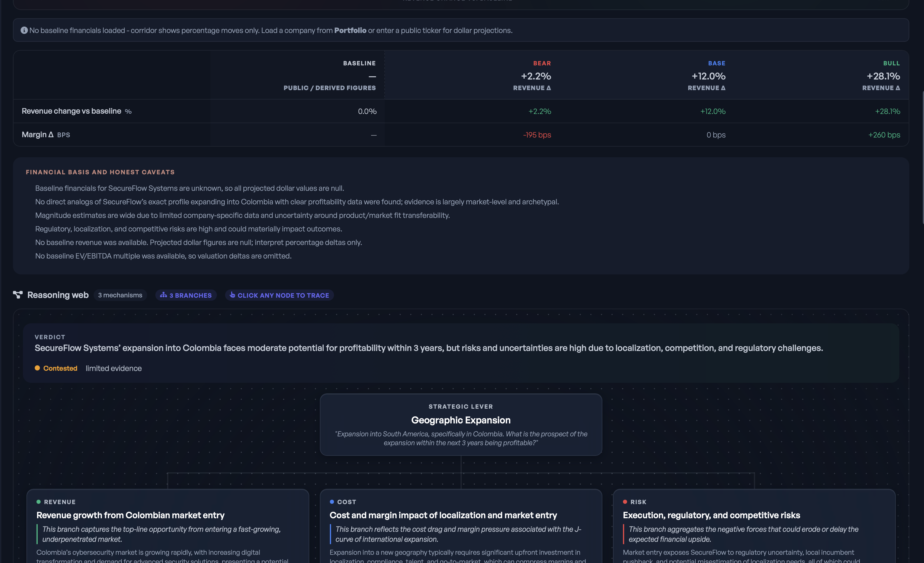Click the CLICK ANY NODE TO TRACE badge
The image size is (924, 563).
279,295
